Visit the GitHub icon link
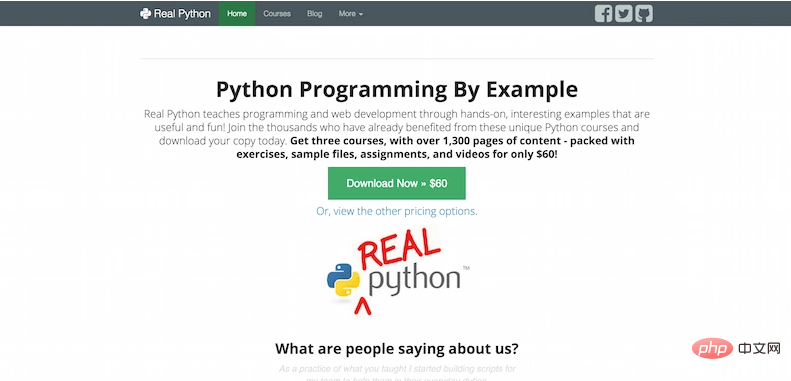The height and width of the screenshot is (381, 791). 644,14
